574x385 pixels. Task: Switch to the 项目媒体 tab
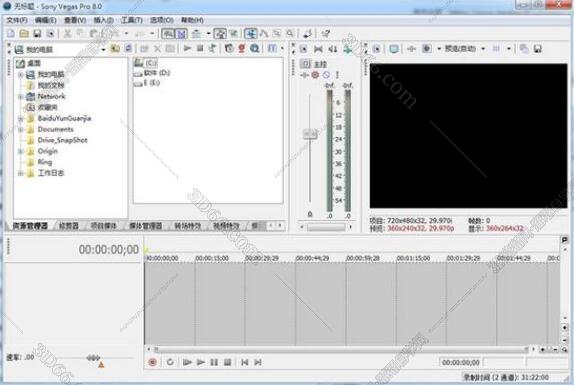click(x=103, y=226)
